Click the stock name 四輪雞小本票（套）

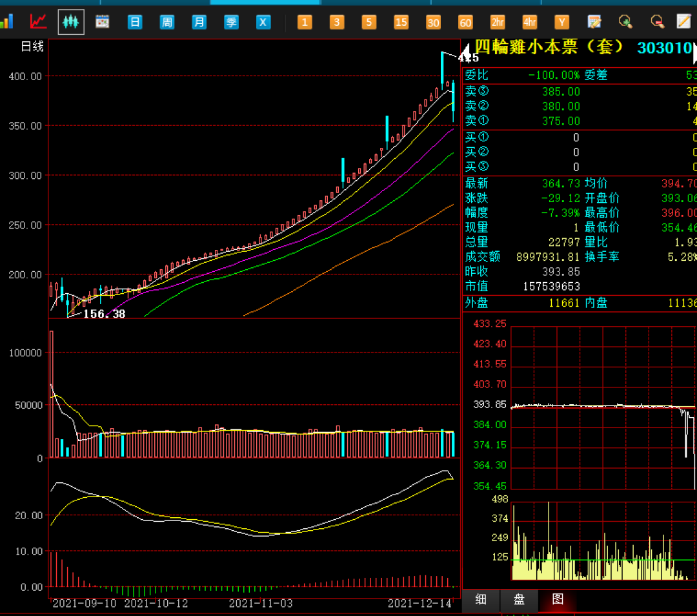[x=549, y=47]
